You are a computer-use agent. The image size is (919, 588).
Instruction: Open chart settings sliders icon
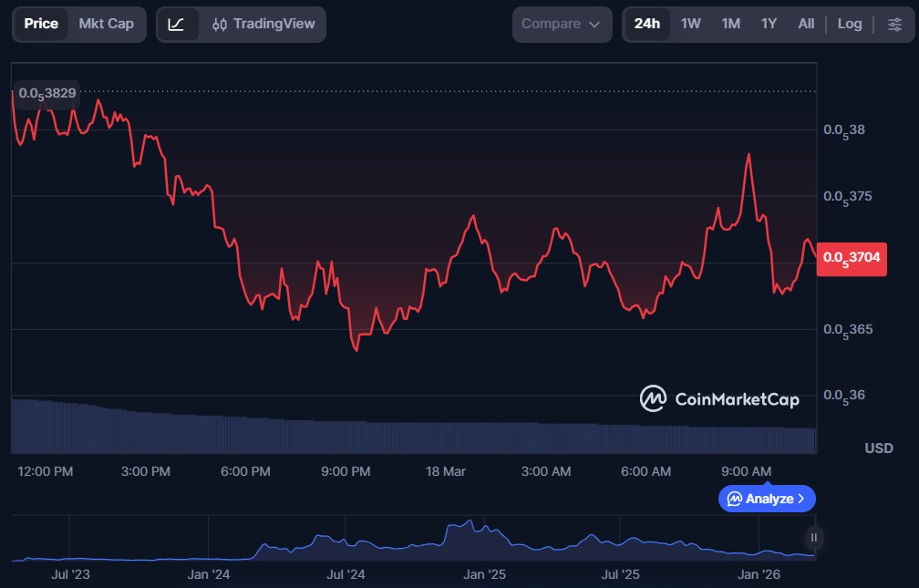point(894,24)
